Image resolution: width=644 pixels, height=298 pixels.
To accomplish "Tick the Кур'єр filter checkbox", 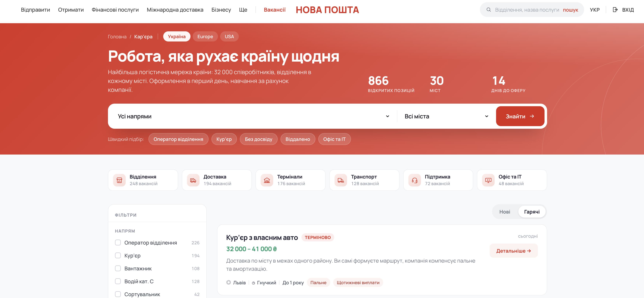I will pyautogui.click(x=118, y=255).
